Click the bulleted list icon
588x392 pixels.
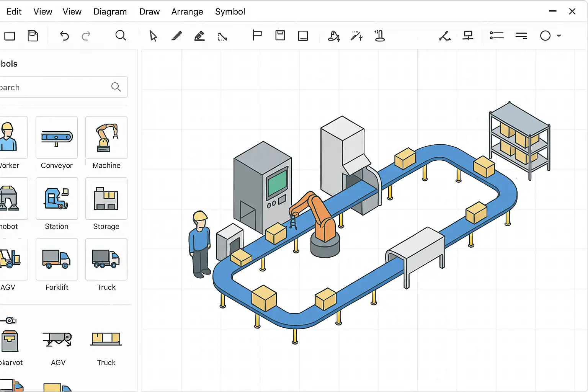(497, 36)
